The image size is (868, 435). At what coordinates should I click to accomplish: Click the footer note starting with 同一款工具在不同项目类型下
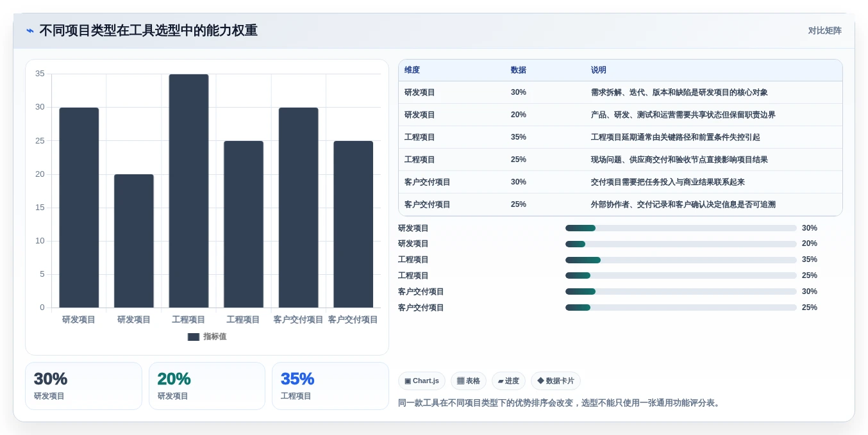point(561,403)
